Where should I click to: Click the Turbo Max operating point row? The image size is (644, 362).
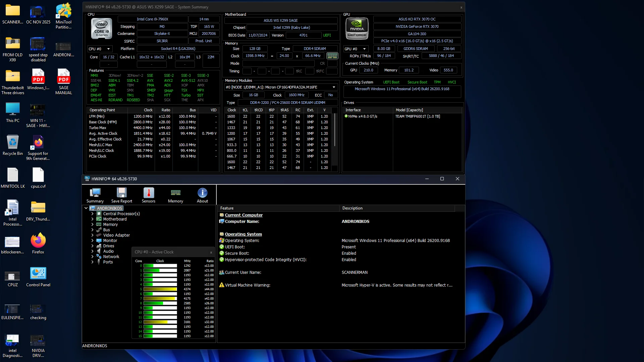click(x=153, y=128)
